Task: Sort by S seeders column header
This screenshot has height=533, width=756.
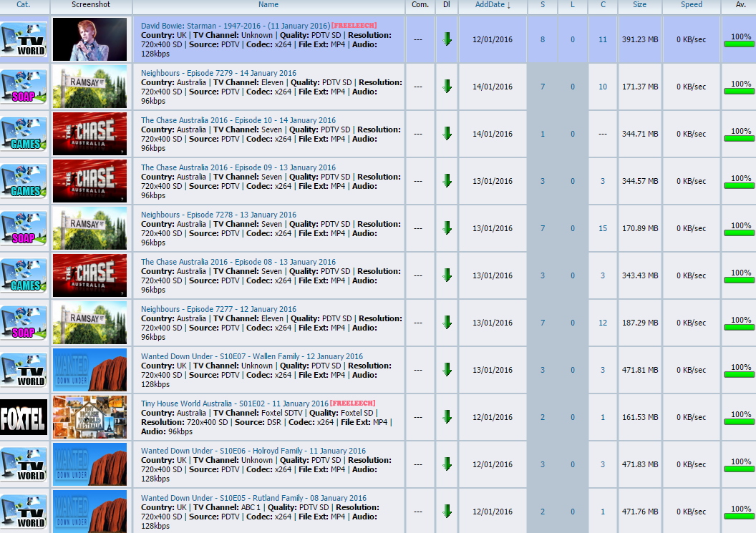Action: point(543,4)
